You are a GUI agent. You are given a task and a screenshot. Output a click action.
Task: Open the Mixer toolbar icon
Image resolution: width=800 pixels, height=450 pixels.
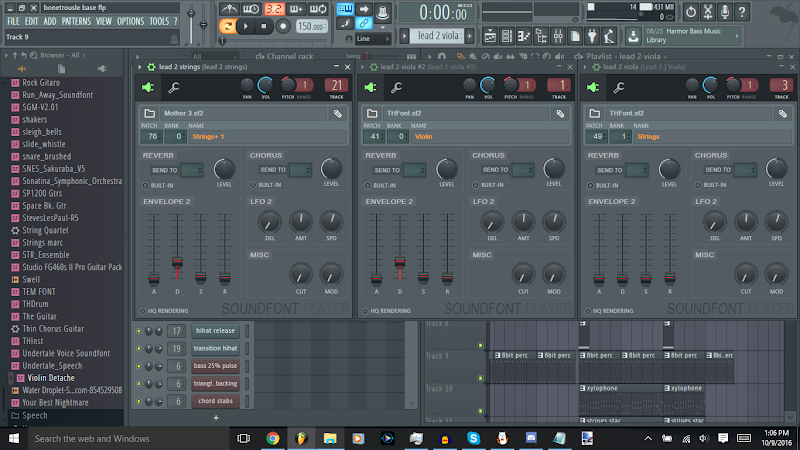click(x=558, y=36)
